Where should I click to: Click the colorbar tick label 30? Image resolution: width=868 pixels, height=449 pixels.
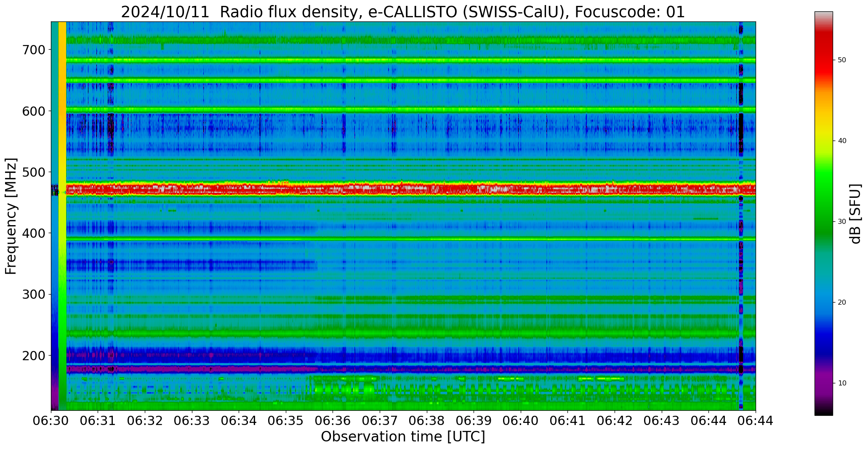coord(842,221)
